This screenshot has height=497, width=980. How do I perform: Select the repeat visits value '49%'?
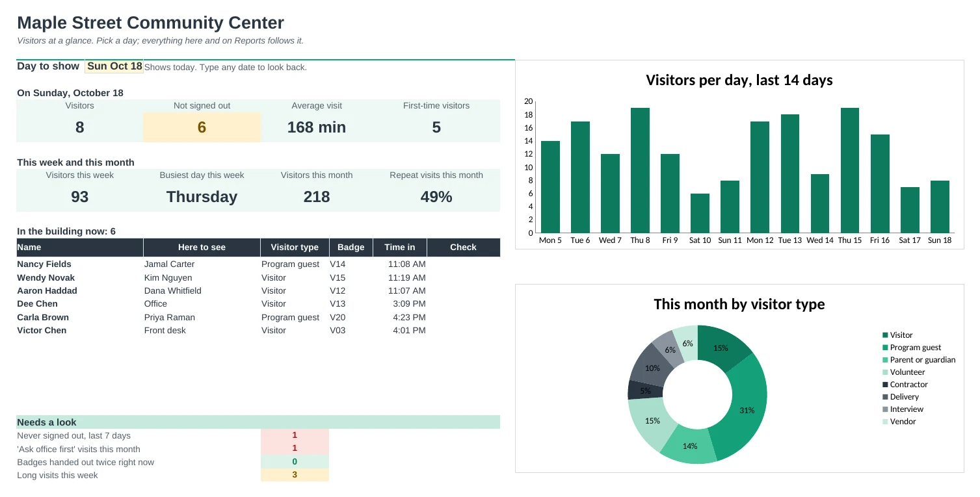coord(436,197)
